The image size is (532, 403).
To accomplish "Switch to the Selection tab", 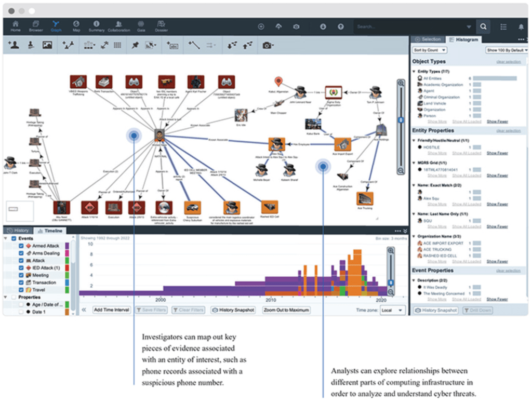I will coord(428,39).
